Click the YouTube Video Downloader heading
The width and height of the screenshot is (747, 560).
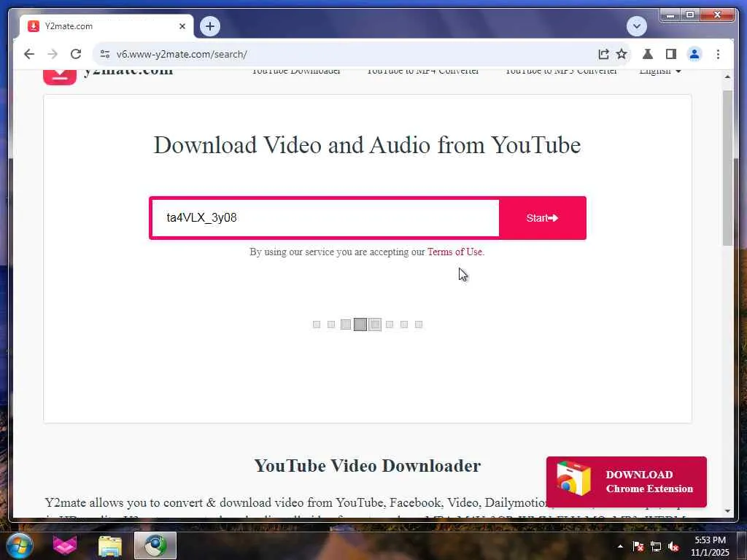point(368,466)
